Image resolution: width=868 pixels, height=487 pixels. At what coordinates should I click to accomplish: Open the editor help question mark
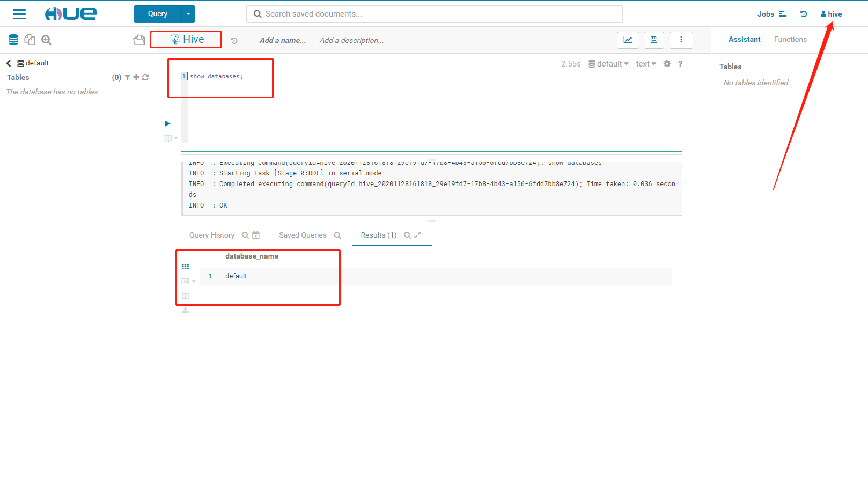point(680,64)
